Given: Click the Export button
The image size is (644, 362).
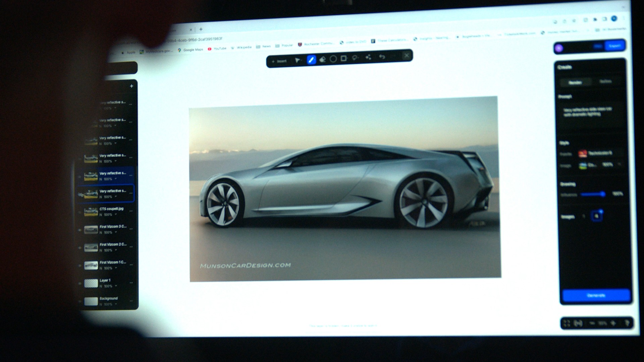Looking at the screenshot, I should click(x=614, y=46).
